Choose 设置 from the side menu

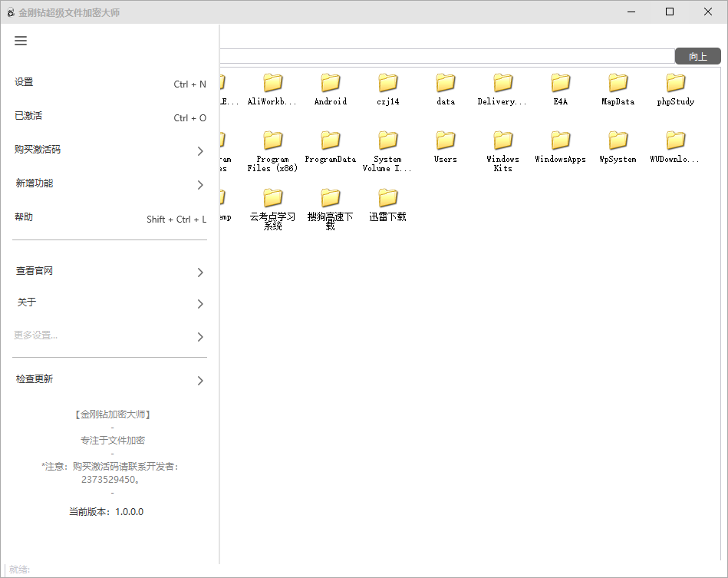pos(25,83)
